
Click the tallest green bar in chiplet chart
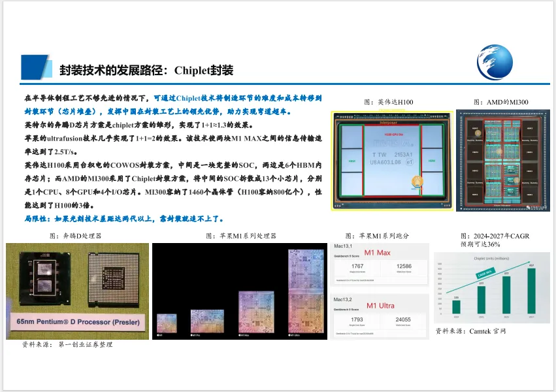pyautogui.click(x=532, y=291)
